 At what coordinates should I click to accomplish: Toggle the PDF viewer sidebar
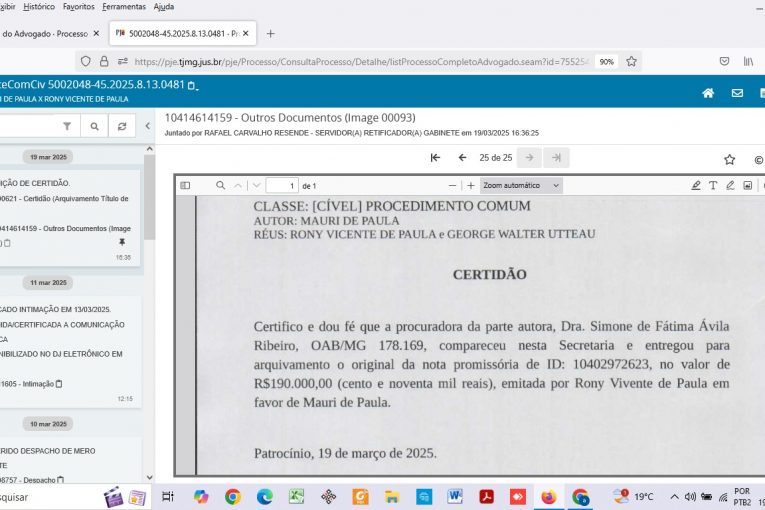(185, 185)
